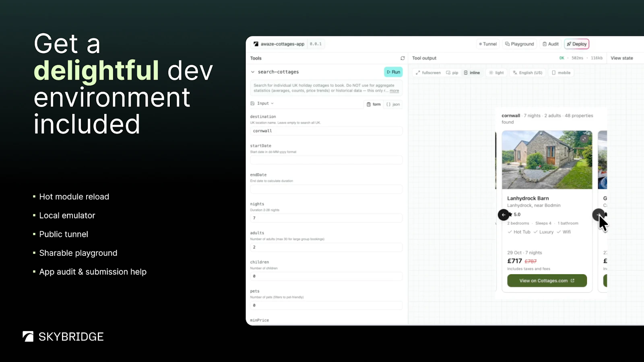This screenshot has height=362, width=644.
Task: Click the carousel next arrow button
Action: point(598,215)
